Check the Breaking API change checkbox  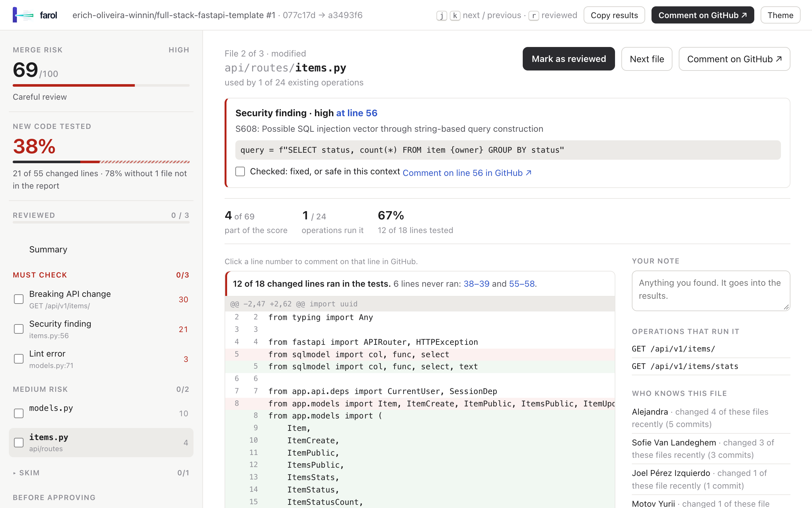click(19, 299)
